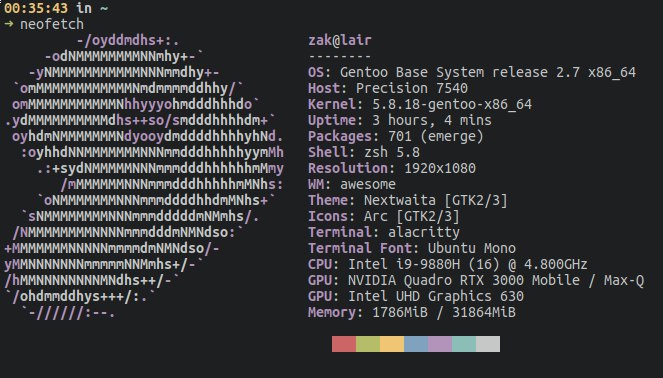Click the typed command 'neofetch'
The image size is (663, 378).
click(52, 24)
